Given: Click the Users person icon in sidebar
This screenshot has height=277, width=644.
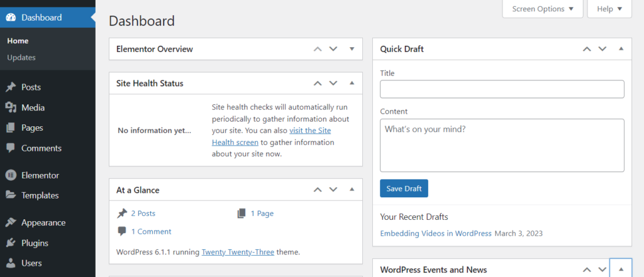Looking at the screenshot, I should (11, 263).
